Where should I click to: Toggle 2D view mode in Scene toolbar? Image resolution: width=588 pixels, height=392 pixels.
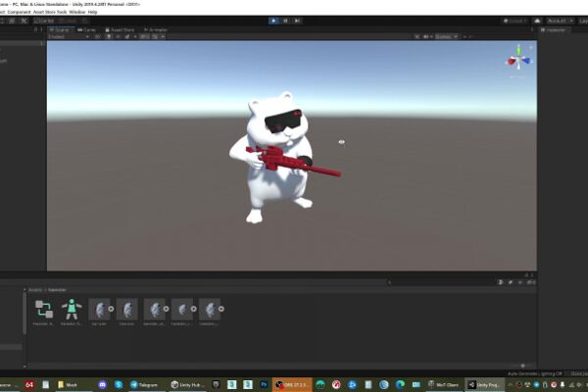pyautogui.click(x=98, y=37)
